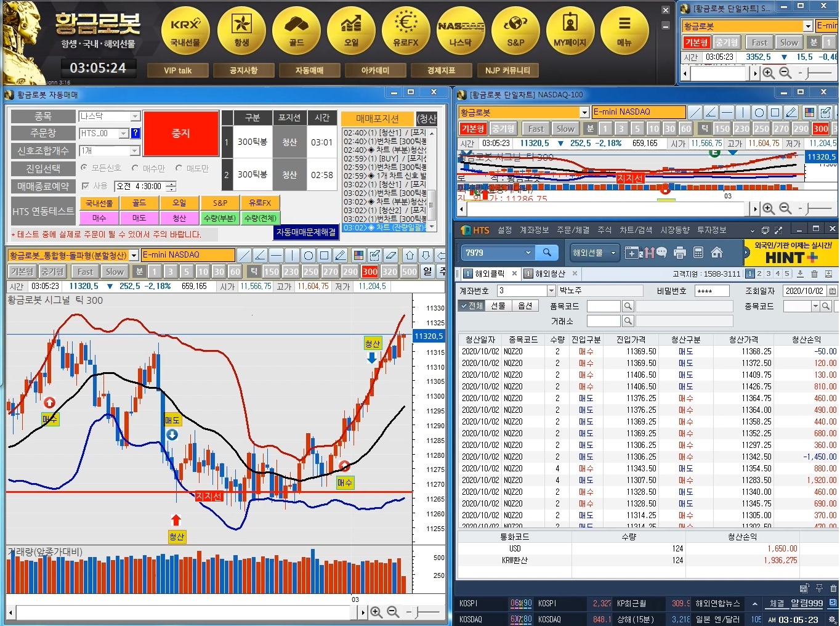Open the 오일 gold button
Screen dimensions: 840x626
tap(351, 31)
